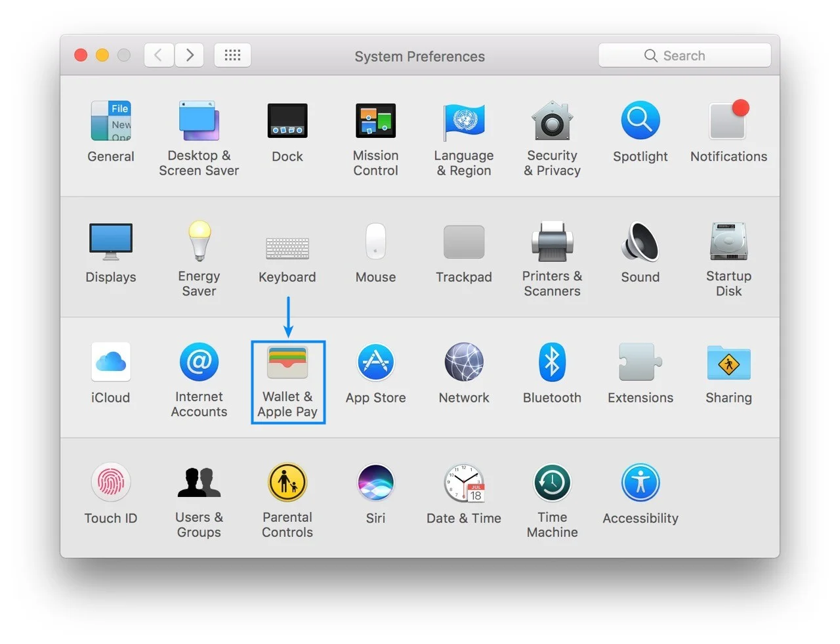Open Siri preferences
The image size is (840, 644).
pyautogui.click(x=375, y=483)
